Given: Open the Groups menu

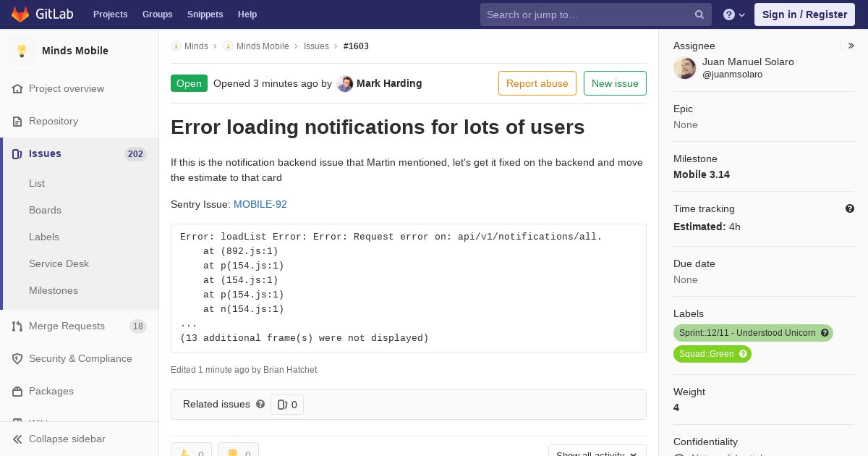Looking at the screenshot, I should pos(157,14).
